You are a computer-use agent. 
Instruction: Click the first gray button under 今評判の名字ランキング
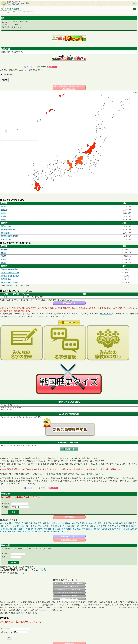click(x=69, y=583)
